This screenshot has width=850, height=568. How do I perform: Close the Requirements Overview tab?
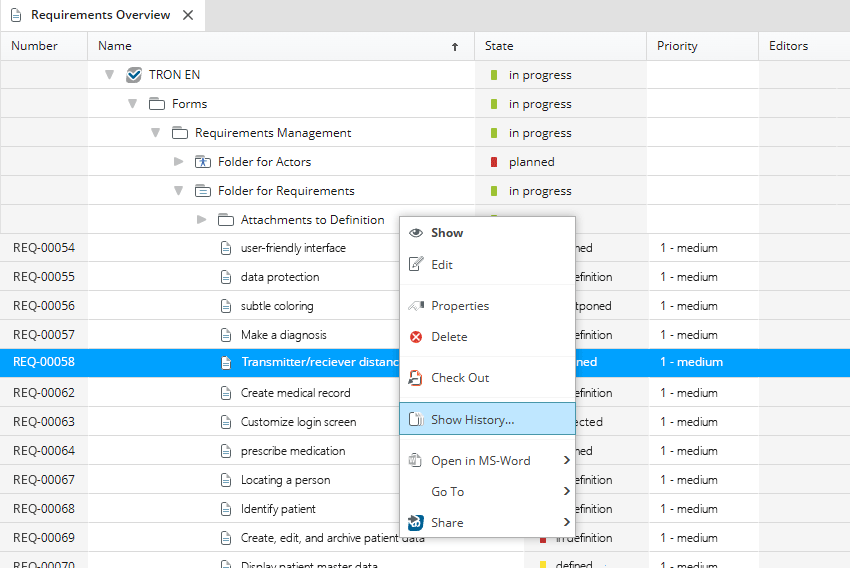(x=188, y=15)
